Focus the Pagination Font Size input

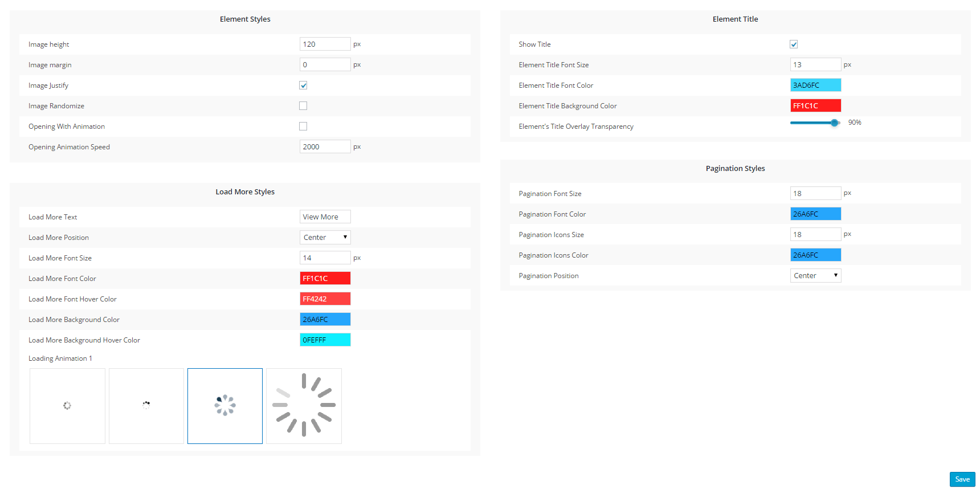point(815,194)
